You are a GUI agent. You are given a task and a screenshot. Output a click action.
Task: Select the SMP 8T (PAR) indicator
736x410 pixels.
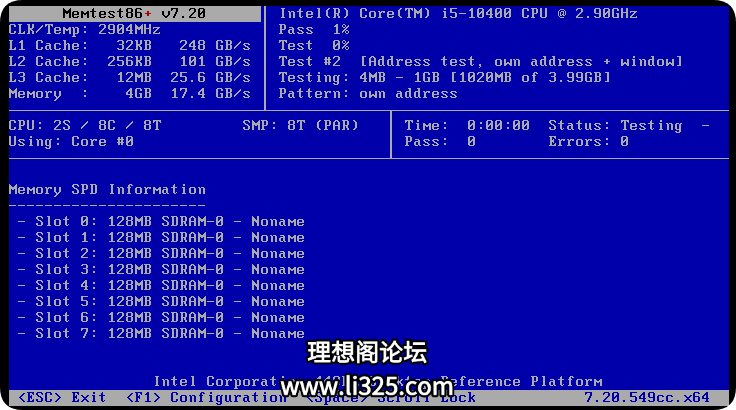(x=300, y=125)
